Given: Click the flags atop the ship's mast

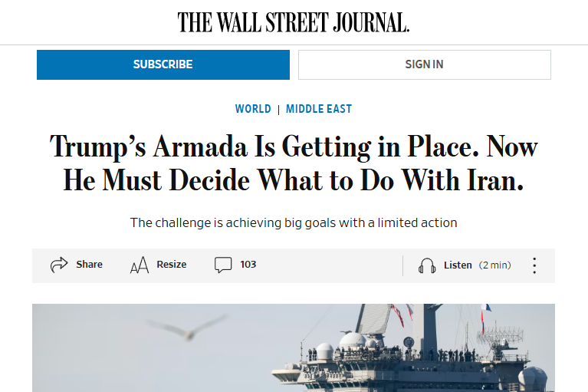Looking at the screenshot, I should [399, 313].
